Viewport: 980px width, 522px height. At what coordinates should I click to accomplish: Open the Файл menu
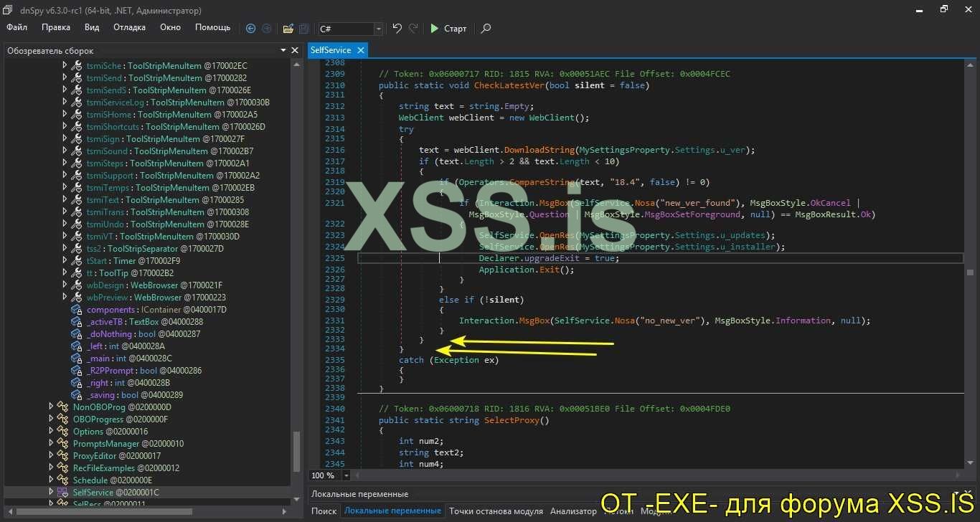click(x=17, y=27)
